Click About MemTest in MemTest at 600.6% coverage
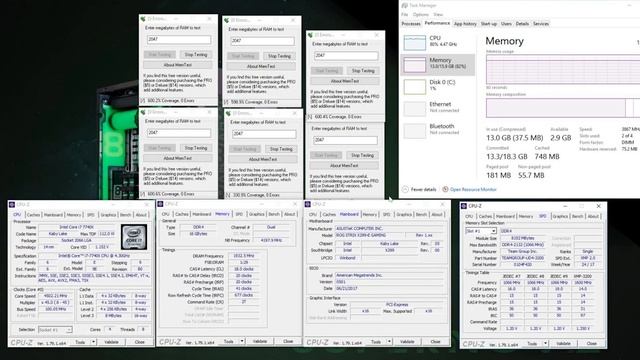Image resolution: width=640 pixels, height=360 pixels. click(178, 158)
